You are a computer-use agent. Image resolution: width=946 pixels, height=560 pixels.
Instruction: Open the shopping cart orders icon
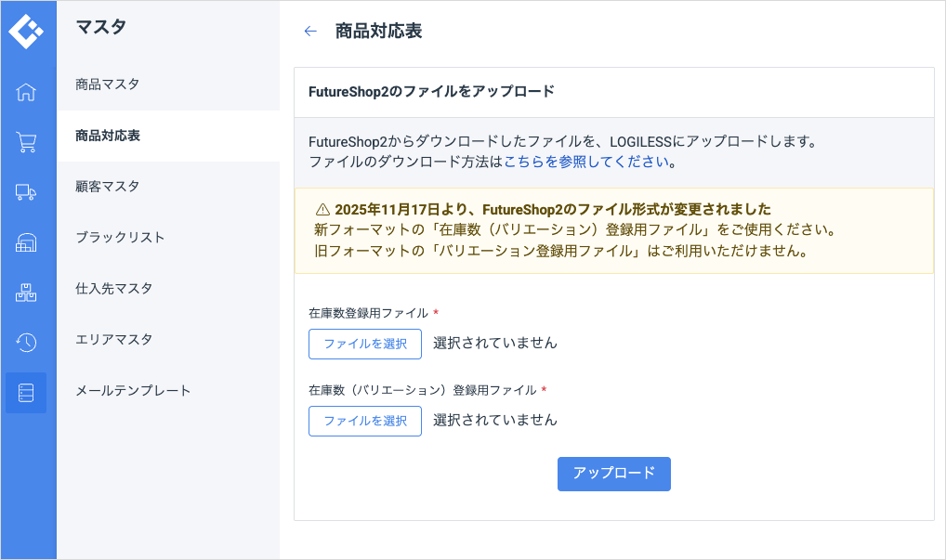[26, 142]
